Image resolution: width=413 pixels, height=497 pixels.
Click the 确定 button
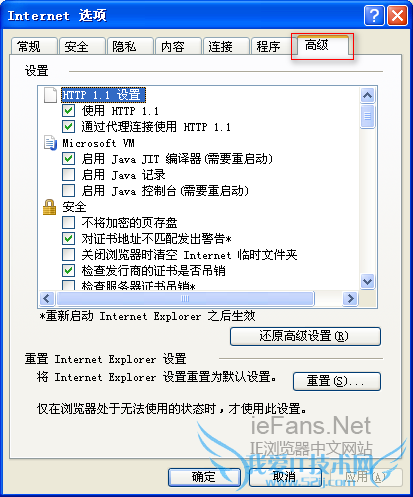point(204,477)
